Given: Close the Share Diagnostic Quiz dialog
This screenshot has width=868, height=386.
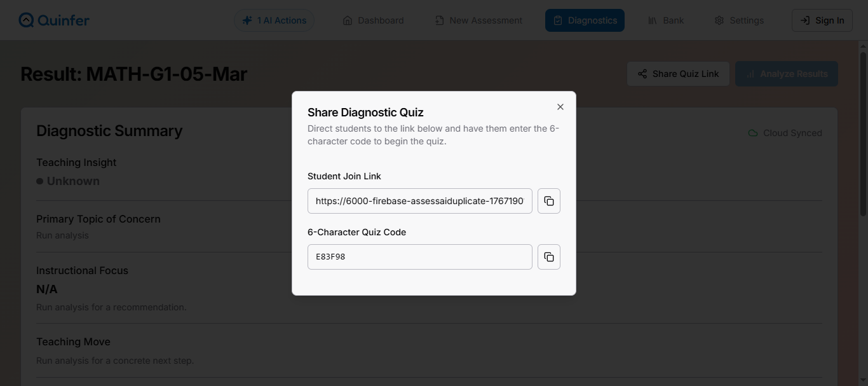Looking at the screenshot, I should pos(560,107).
